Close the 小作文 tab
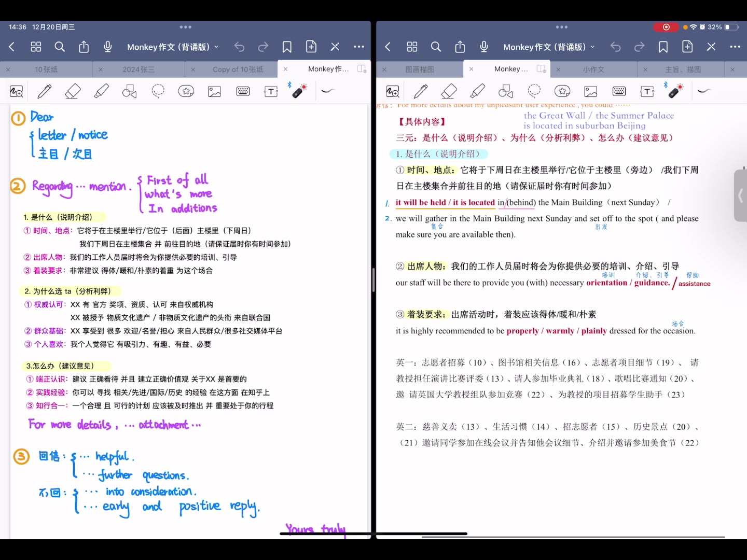Image resolution: width=747 pixels, height=560 pixels. tap(558, 69)
